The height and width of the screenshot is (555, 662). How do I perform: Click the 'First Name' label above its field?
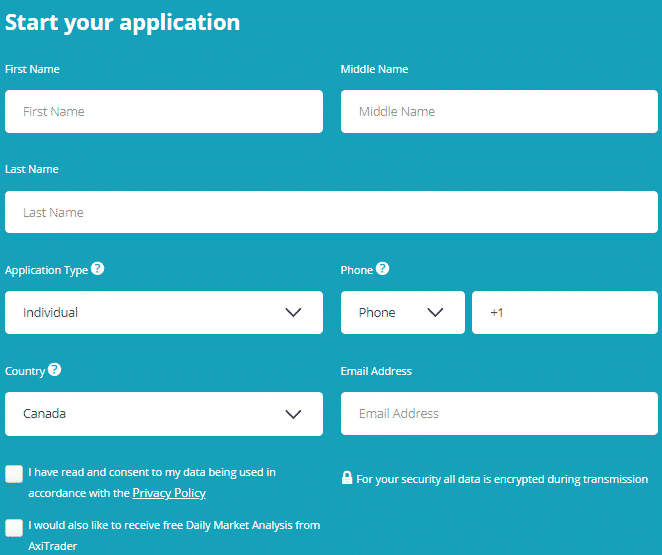tap(32, 69)
